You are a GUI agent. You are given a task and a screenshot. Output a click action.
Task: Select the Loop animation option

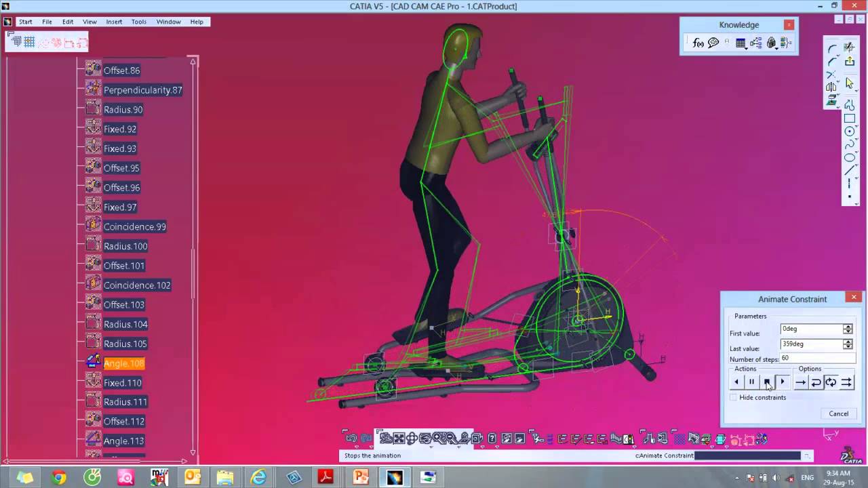(831, 382)
